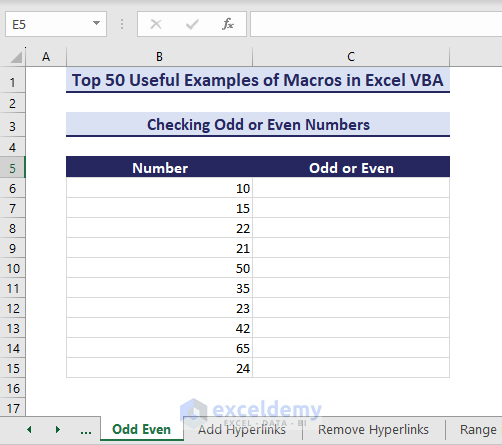Select row 3 header
The height and width of the screenshot is (445, 502).
12,126
